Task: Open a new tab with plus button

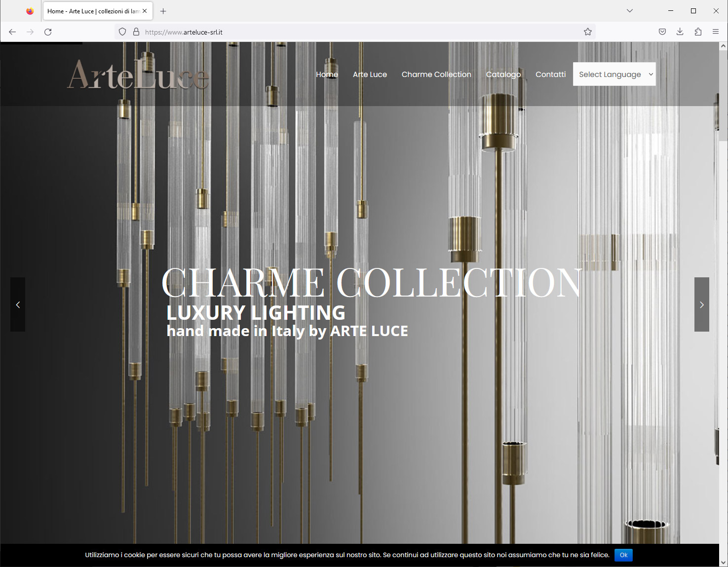Action: pyautogui.click(x=163, y=11)
